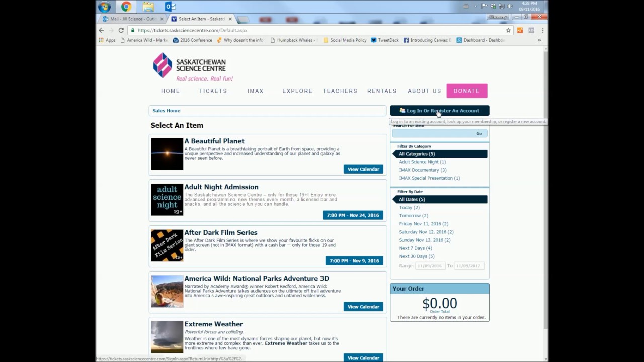Image resolution: width=644 pixels, height=362 pixels.
Task: Open the TEACHERS menu item
Action: [340, 91]
